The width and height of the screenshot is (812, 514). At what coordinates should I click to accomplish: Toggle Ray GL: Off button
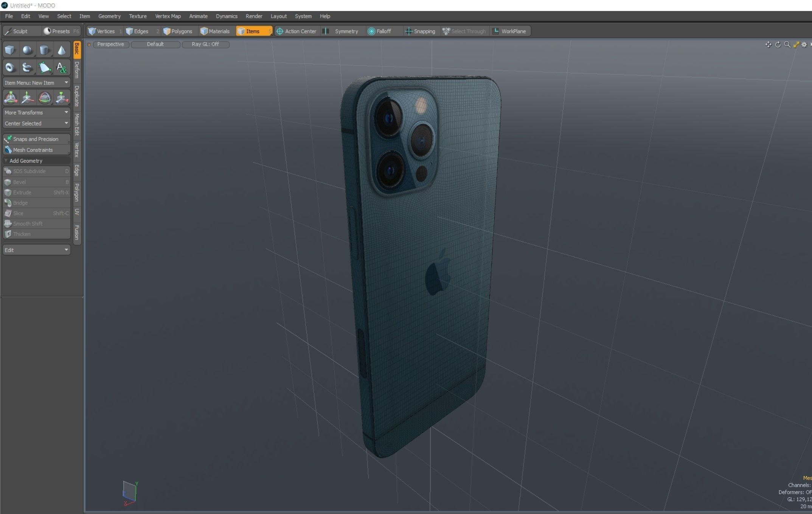(205, 44)
